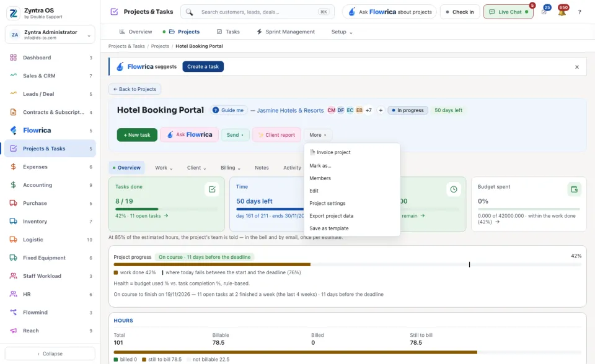Select Members from the More menu
This screenshot has height=364, width=595.
[x=352, y=178]
